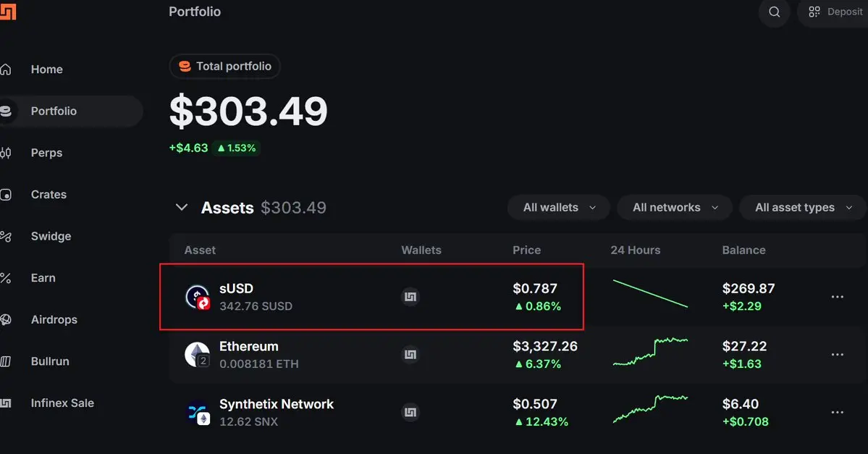Click the Ethereum asset name

249,347
